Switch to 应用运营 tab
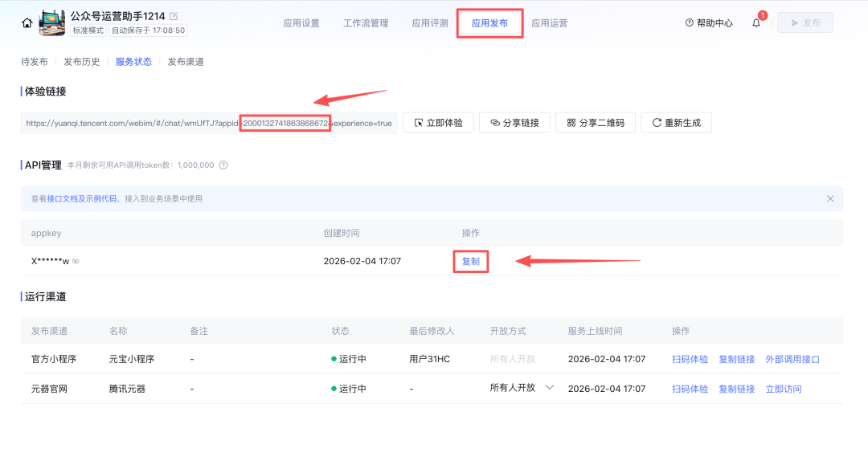Screen dimensions: 868x473 549,23
